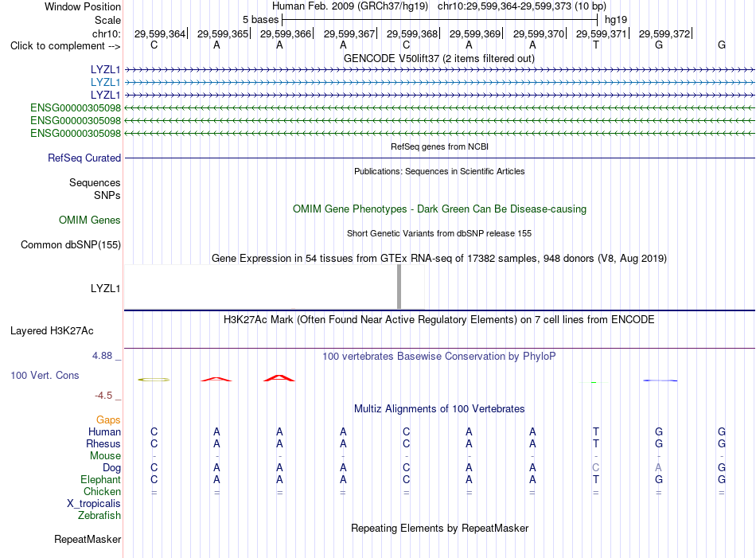Click the SNPs track label
The height and width of the screenshot is (558, 756).
107,195
